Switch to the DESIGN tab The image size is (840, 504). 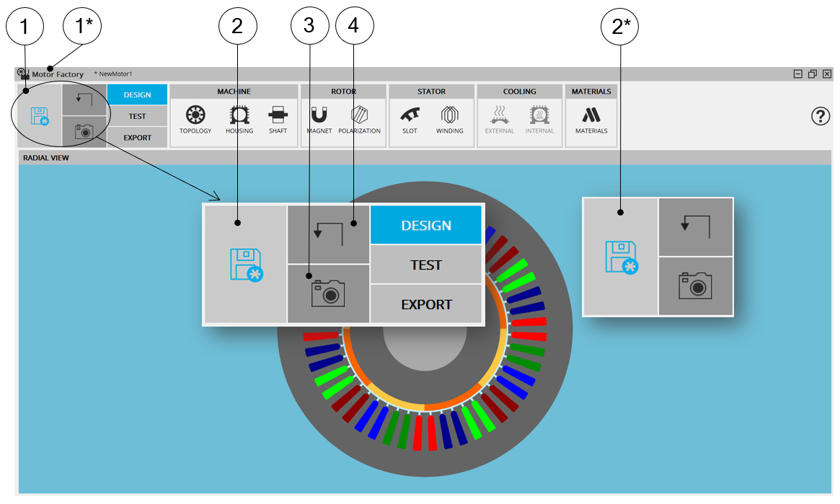(137, 94)
